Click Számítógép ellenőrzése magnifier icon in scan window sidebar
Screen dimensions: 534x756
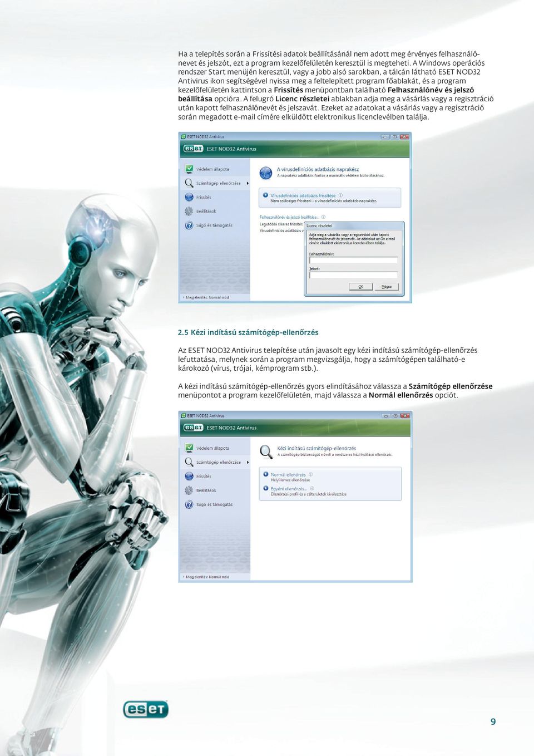tap(189, 462)
